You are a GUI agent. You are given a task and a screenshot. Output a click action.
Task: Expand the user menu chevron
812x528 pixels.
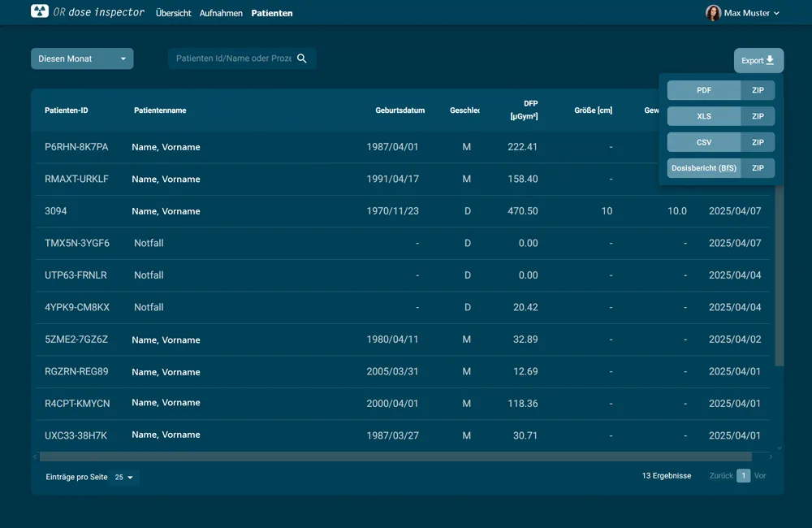coord(777,14)
